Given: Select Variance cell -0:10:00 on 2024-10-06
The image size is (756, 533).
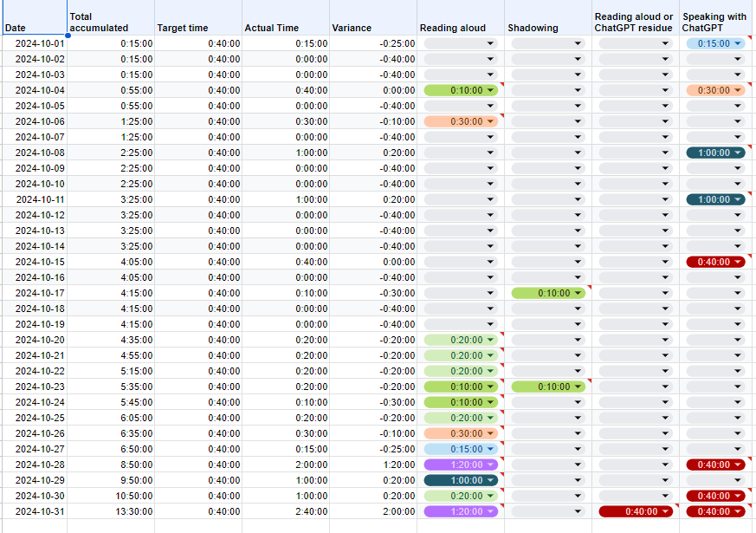Looking at the screenshot, I should coord(373,121).
